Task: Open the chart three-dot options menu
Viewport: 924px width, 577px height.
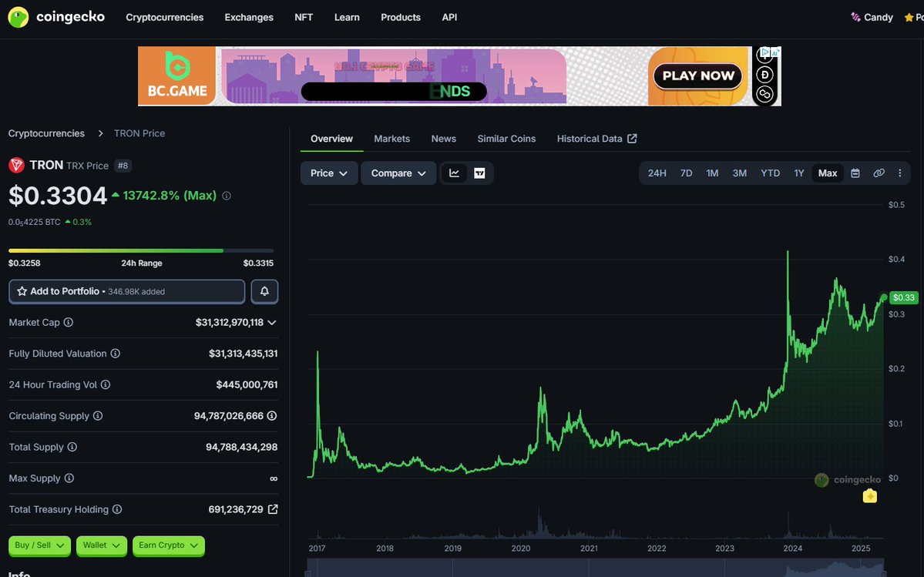Action: 900,173
